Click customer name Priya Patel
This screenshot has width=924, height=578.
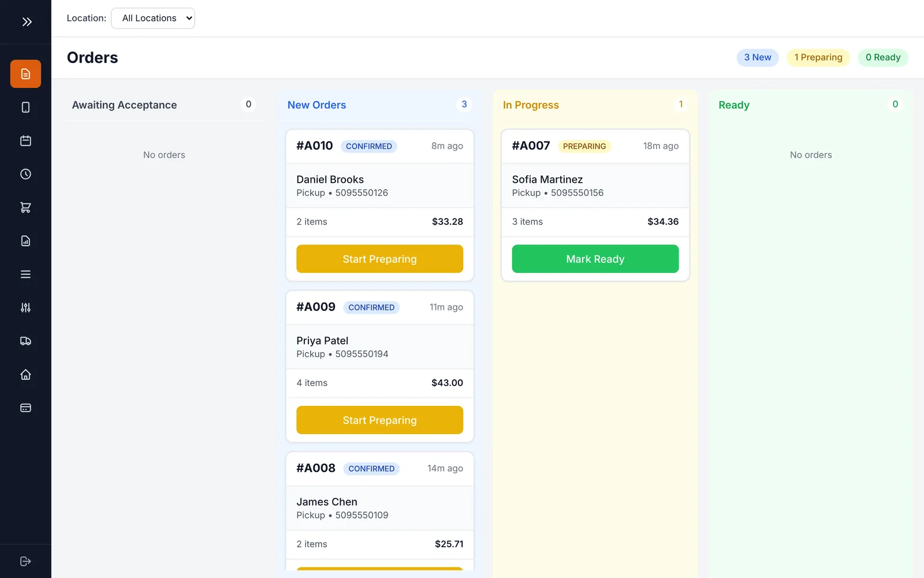[322, 341]
